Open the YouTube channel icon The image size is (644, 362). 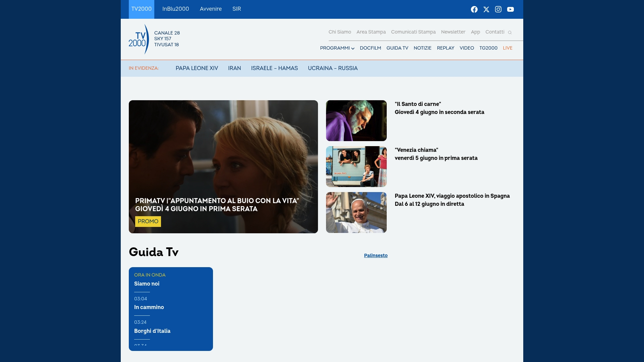pyautogui.click(x=510, y=9)
